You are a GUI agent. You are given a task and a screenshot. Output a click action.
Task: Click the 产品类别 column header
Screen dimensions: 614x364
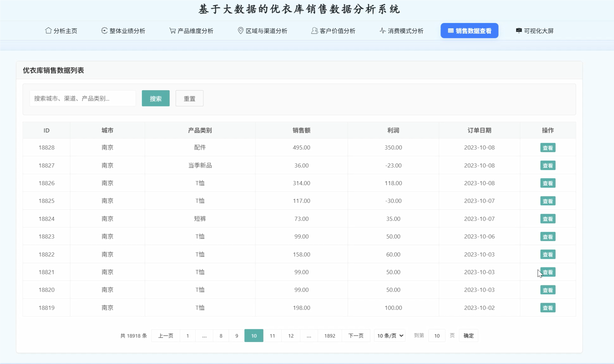pyautogui.click(x=200, y=130)
